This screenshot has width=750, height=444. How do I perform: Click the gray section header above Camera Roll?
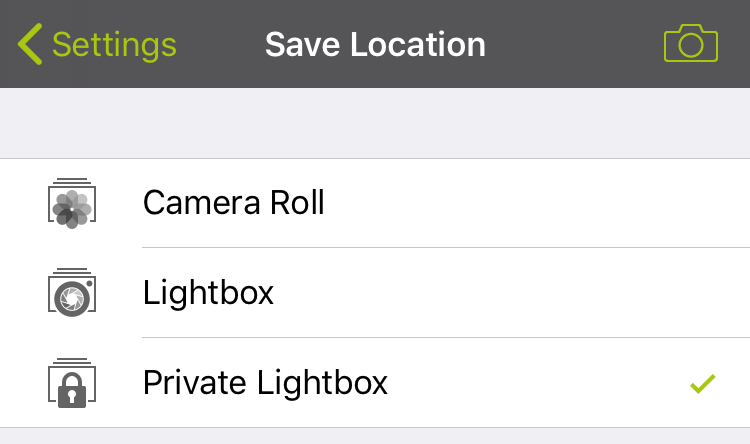[375, 123]
